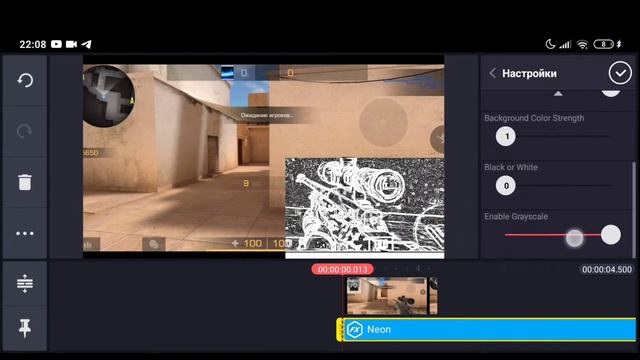The image size is (640, 360).
Task: Tap the battery indicator
Action: pos(603,44)
